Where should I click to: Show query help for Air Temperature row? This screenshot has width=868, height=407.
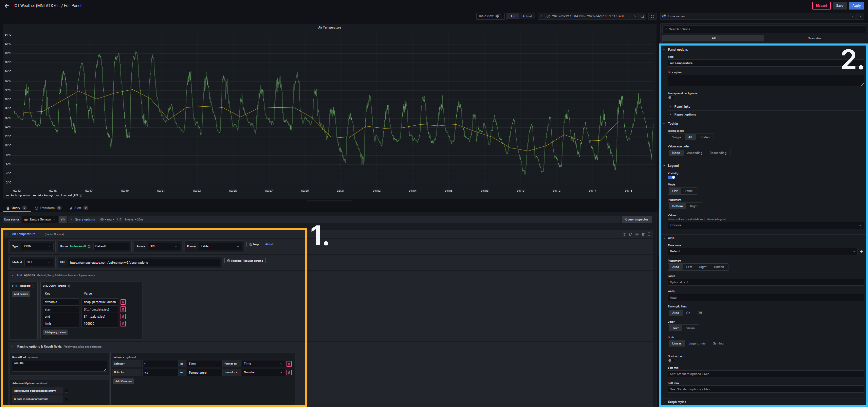624,234
